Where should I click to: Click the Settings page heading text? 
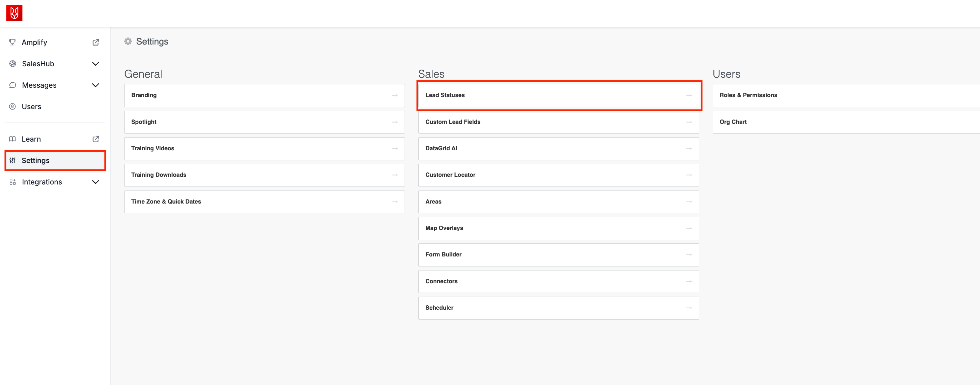[152, 42]
